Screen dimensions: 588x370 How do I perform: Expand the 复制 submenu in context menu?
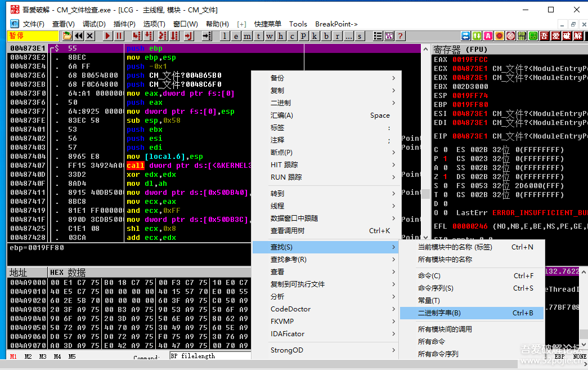333,90
